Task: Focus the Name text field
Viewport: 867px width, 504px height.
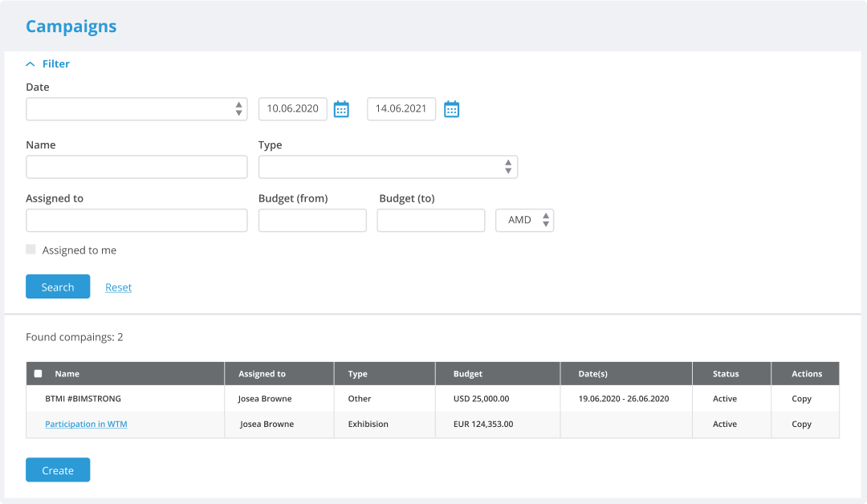Action: click(136, 167)
